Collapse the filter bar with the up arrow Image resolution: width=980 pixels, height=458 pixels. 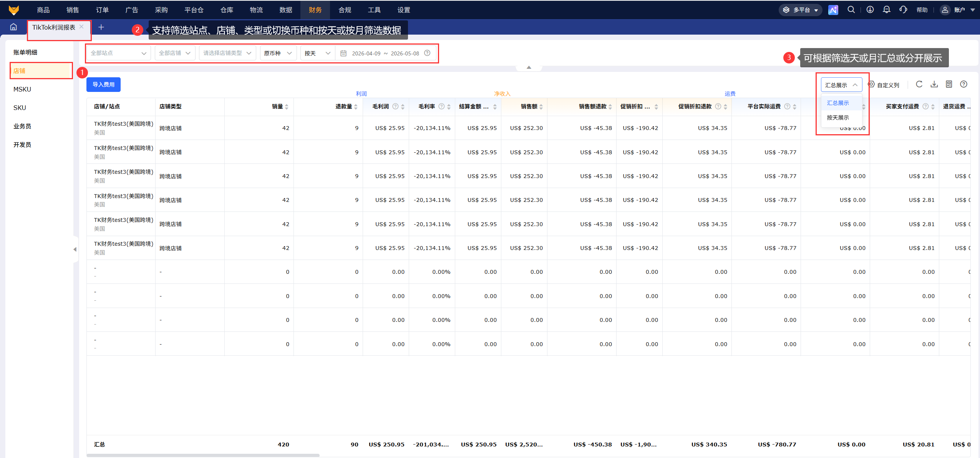click(x=529, y=67)
